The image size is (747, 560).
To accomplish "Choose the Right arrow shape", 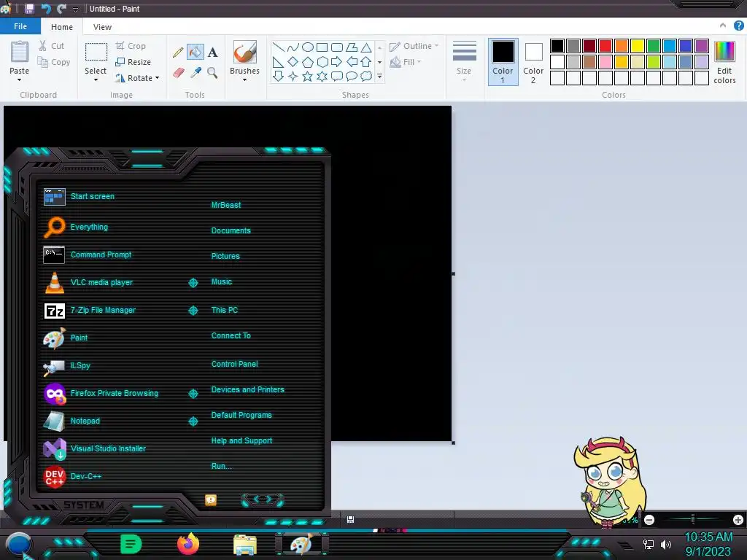I will (x=336, y=61).
